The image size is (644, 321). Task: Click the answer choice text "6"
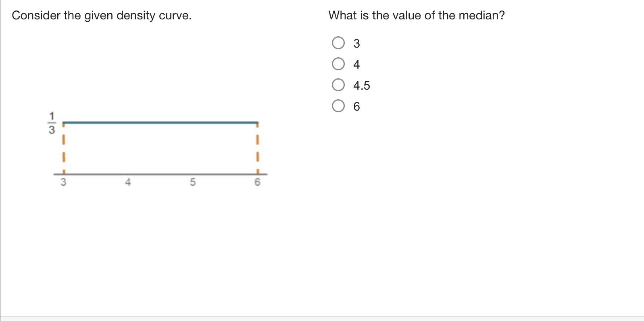point(356,107)
